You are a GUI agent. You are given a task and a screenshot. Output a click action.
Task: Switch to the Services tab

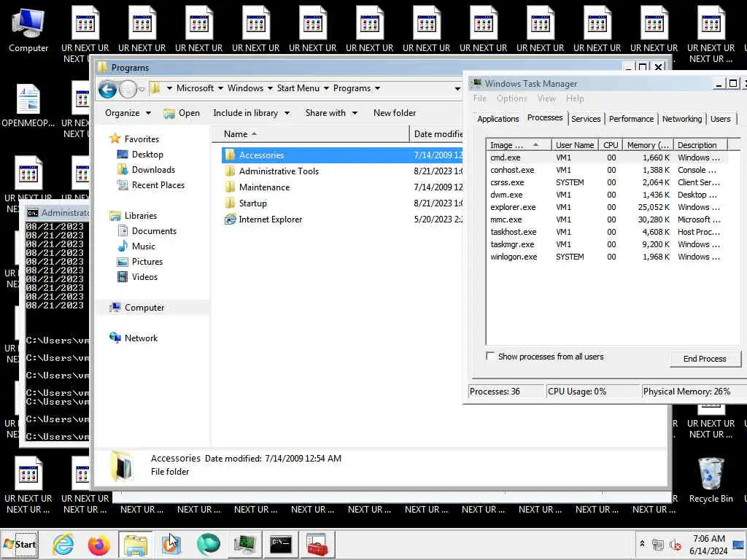586,119
